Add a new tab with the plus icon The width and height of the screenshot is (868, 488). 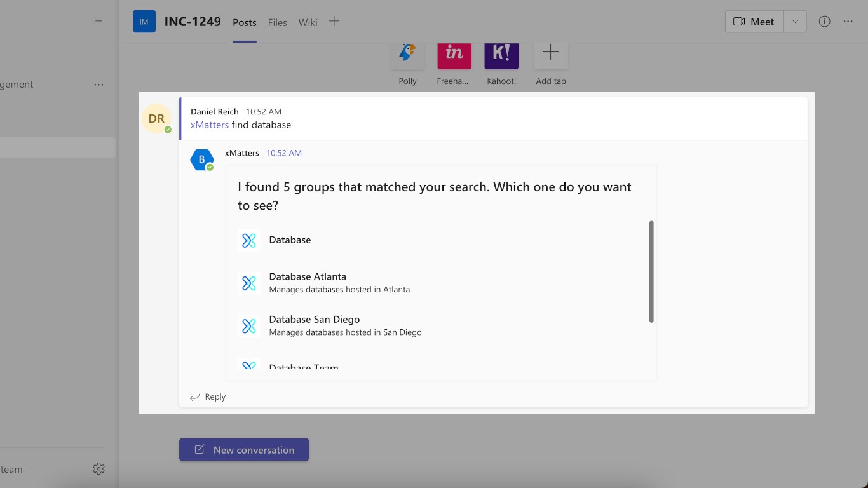[x=334, y=22]
